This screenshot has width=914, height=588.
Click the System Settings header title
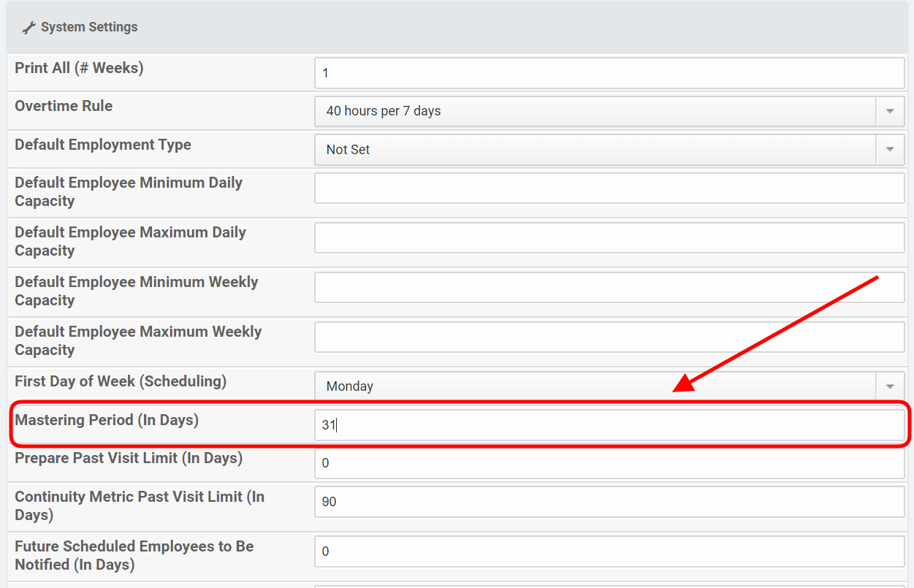pos(89,27)
